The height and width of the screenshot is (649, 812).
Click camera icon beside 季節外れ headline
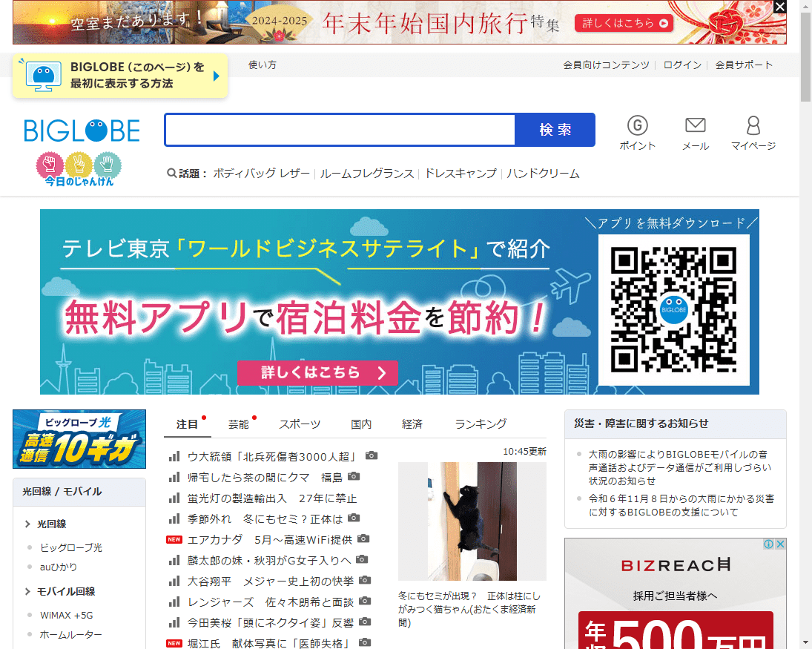click(354, 518)
